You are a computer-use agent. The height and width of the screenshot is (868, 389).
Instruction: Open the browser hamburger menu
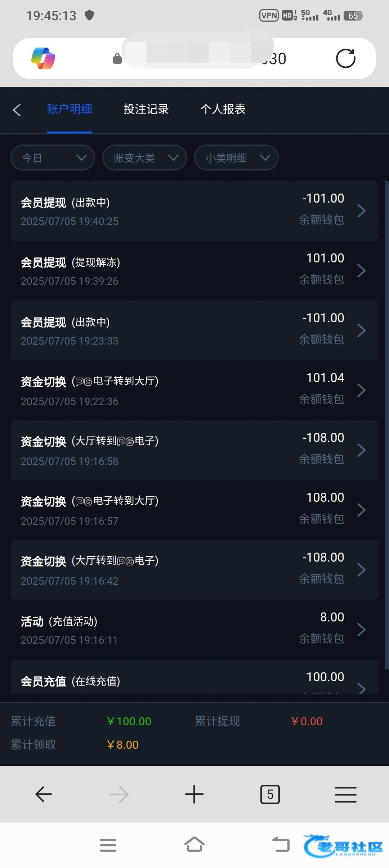(x=345, y=794)
